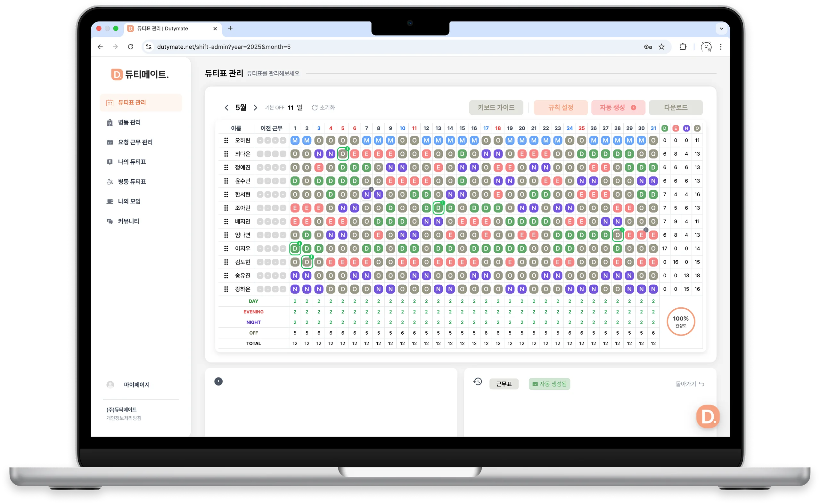820x504 pixels.
Task: Open password manager key icon
Action: [x=648, y=47]
